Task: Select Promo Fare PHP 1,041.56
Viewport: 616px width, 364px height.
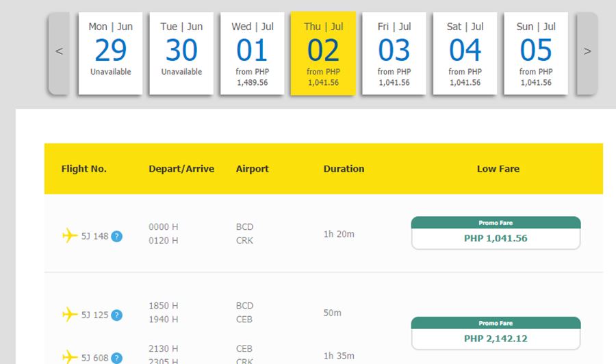Action: [496, 233]
